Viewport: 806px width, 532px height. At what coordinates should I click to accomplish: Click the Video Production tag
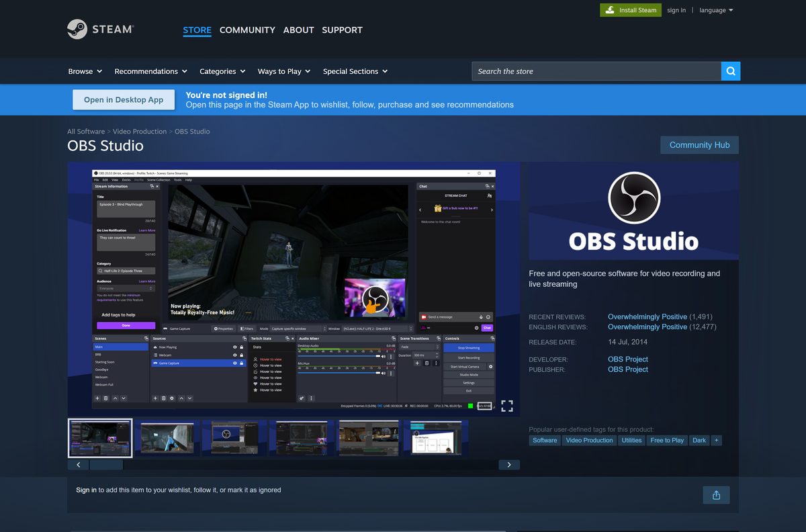589,440
